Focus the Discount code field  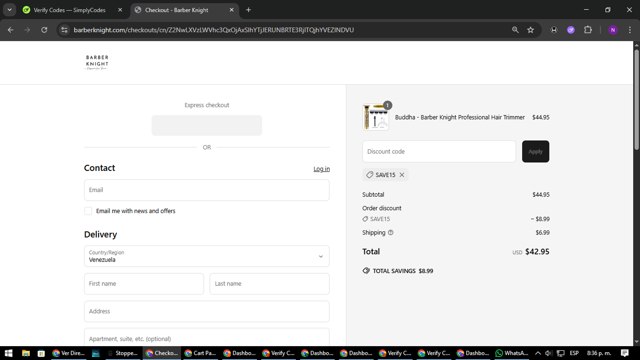(x=439, y=151)
